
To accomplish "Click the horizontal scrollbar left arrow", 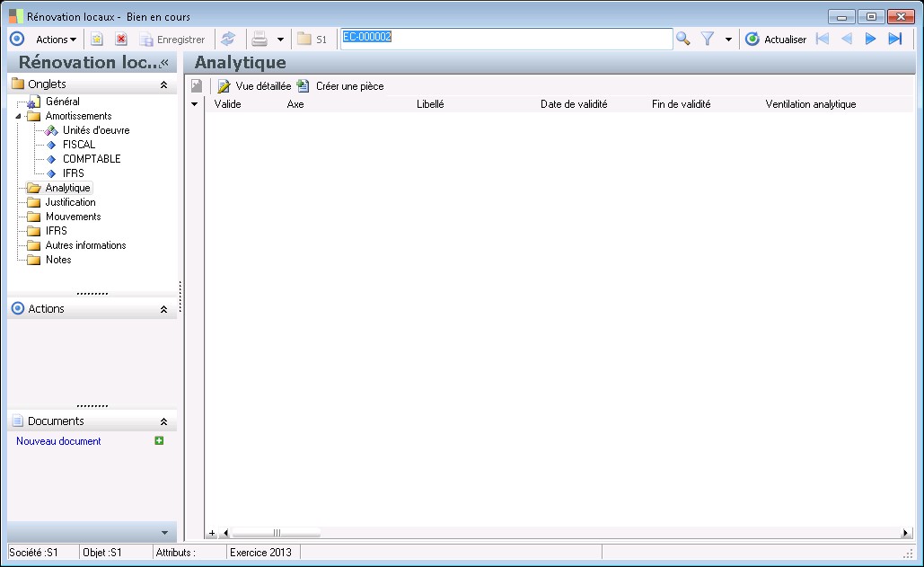I will point(225,534).
